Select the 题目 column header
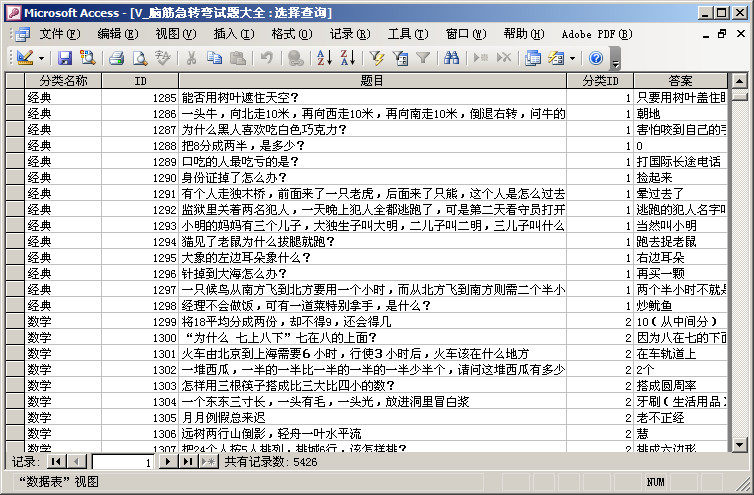This screenshot has height=495, width=754. click(x=372, y=80)
